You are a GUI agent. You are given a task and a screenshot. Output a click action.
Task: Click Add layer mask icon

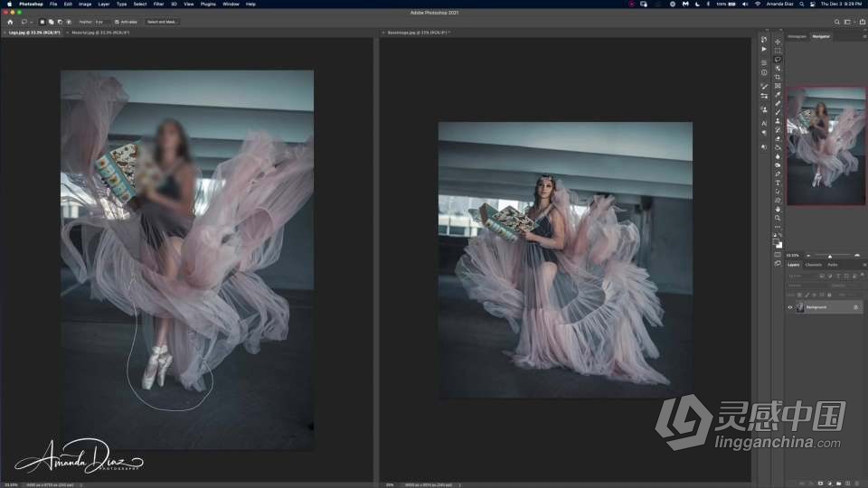tap(820, 483)
